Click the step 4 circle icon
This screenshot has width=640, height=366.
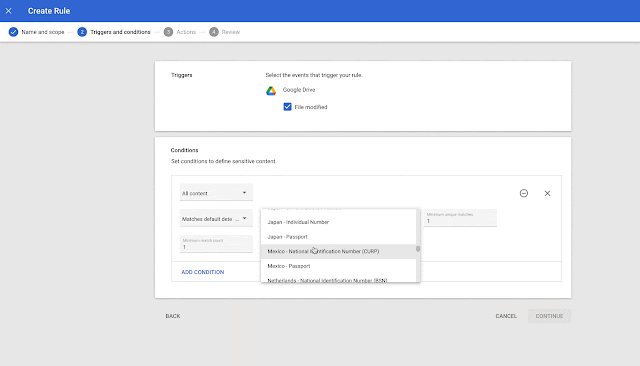point(214,32)
